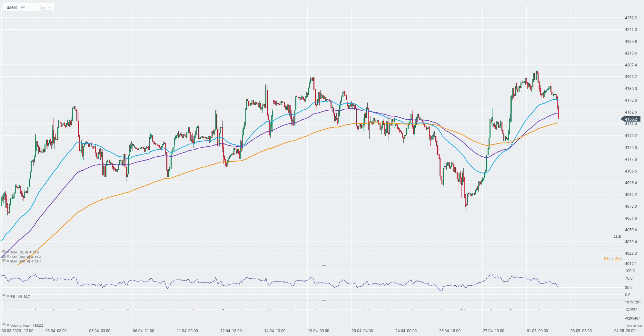
Task: Click the RSI 30.0 axis level
Action: [x=629, y=288]
